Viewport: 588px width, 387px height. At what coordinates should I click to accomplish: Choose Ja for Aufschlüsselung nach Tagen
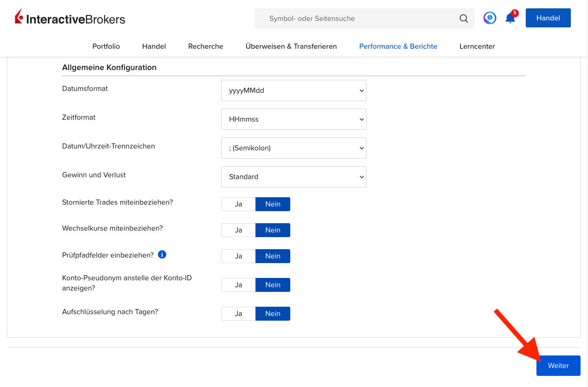click(x=238, y=314)
